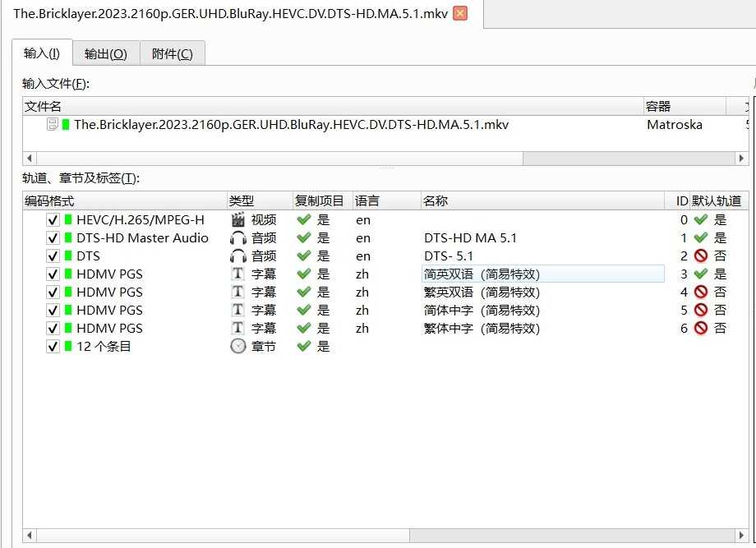Click copy-item checkmark of chapters row

pos(304,346)
